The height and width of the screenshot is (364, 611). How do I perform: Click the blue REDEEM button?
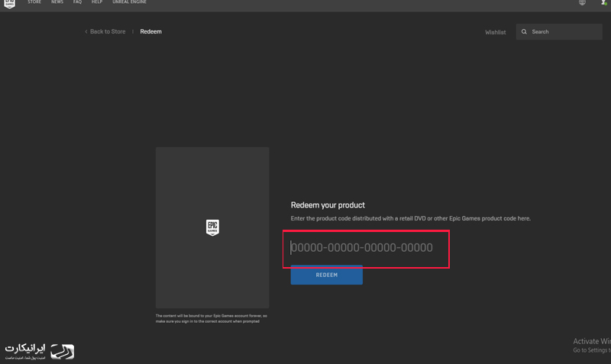click(327, 275)
